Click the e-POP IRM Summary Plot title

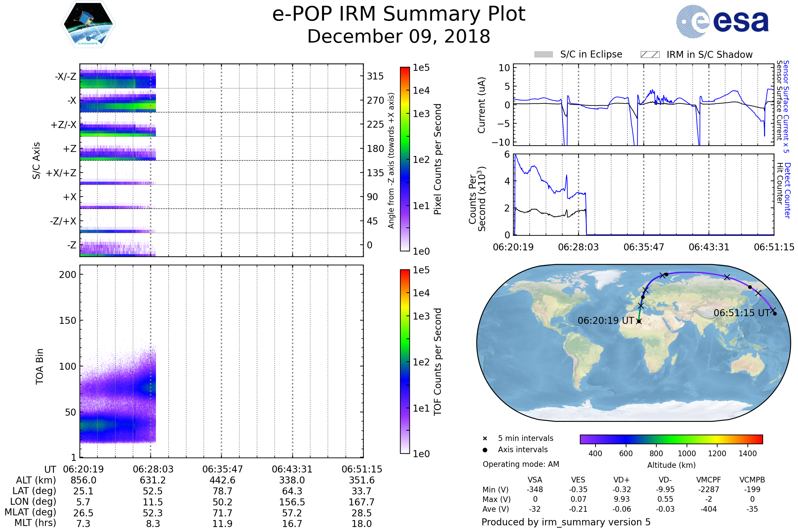pyautogui.click(x=399, y=14)
